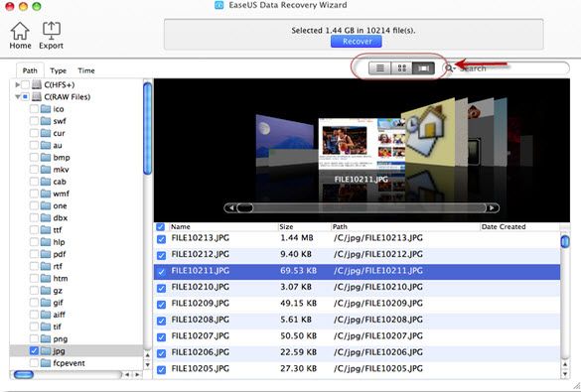
Task: Expand the C(HFS+) tree node
Action: click(17, 84)
